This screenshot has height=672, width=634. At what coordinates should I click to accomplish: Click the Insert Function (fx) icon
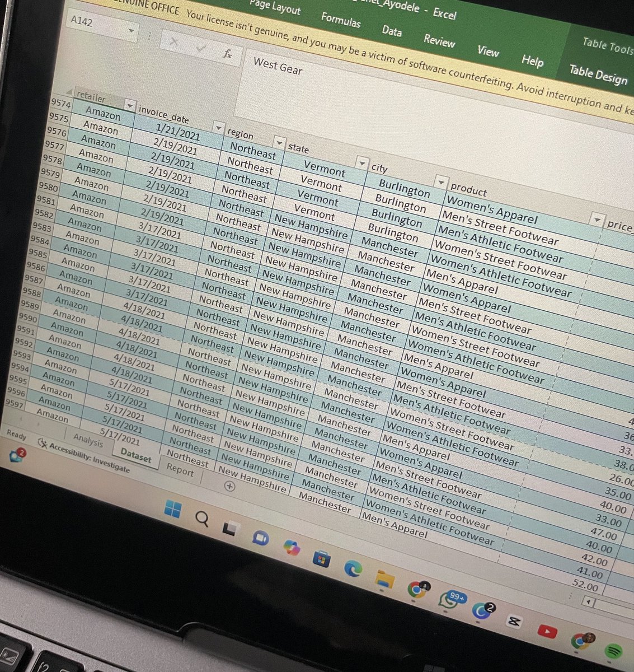[x=228, y=54]
